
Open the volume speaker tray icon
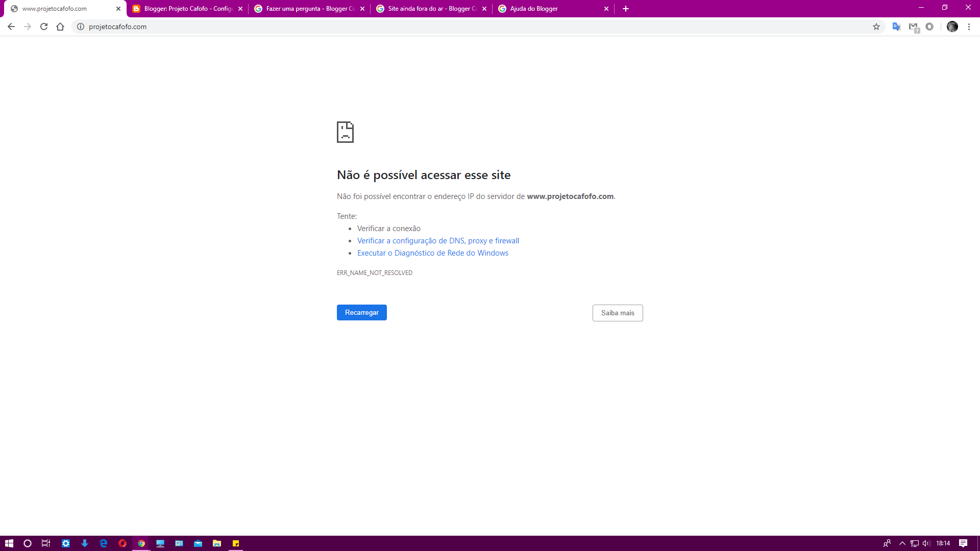926,543
